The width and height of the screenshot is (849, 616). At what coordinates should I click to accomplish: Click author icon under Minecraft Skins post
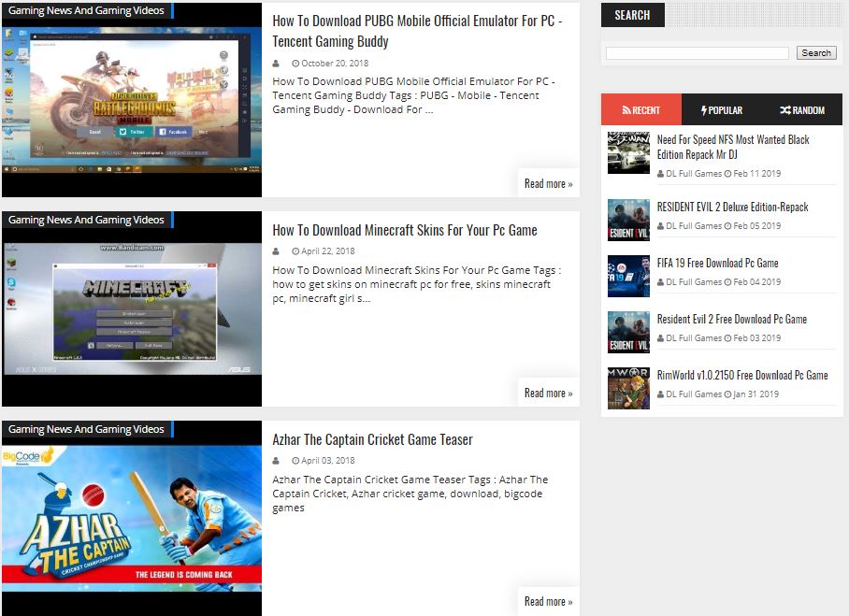276,251
